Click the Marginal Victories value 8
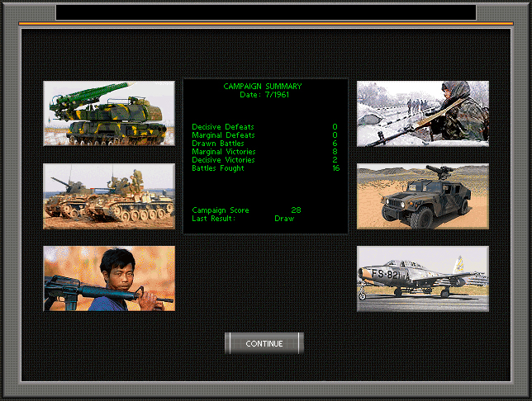The width and height of the screenshot is (532, 401). click(335, 152)
